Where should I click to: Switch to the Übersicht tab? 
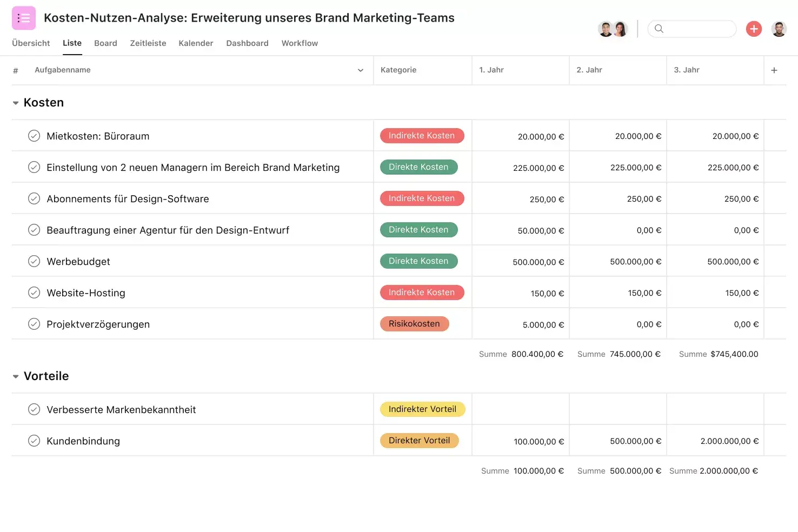click(x=31, y=43)
